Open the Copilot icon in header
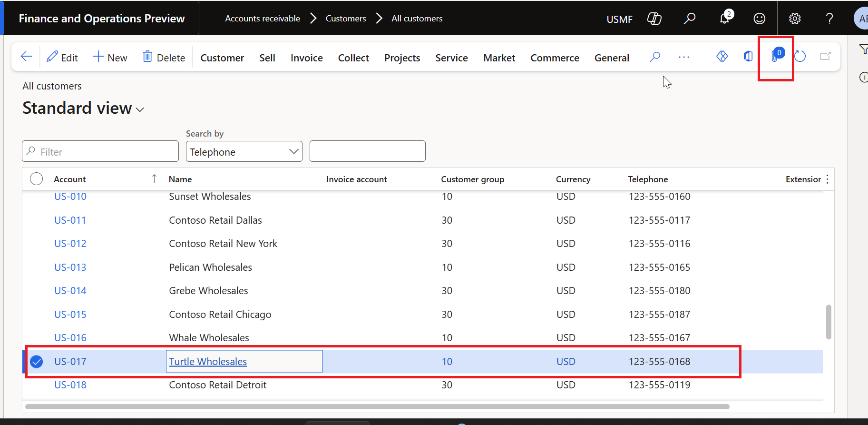 (654, 19)
